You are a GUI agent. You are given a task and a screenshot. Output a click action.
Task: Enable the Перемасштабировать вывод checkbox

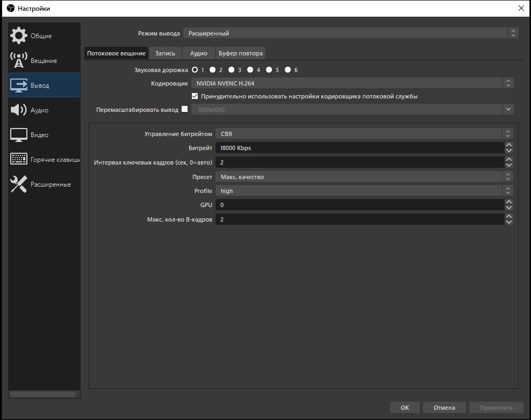pos(184,109)
